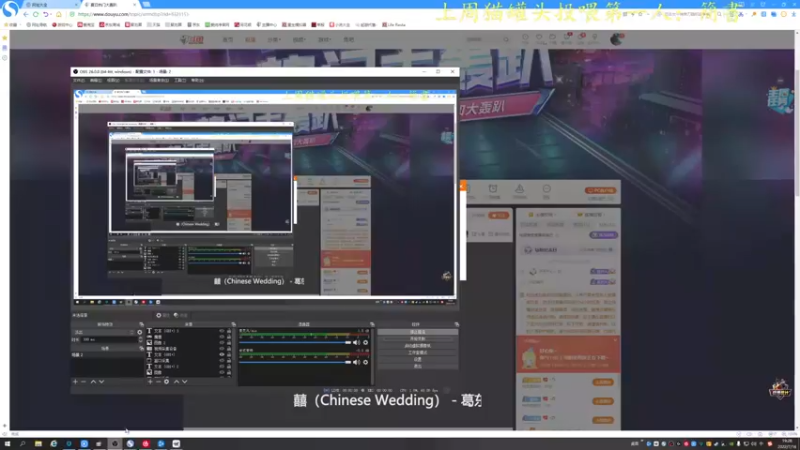Move the source up with the Sources panel arrow

[x=177, y=382]
